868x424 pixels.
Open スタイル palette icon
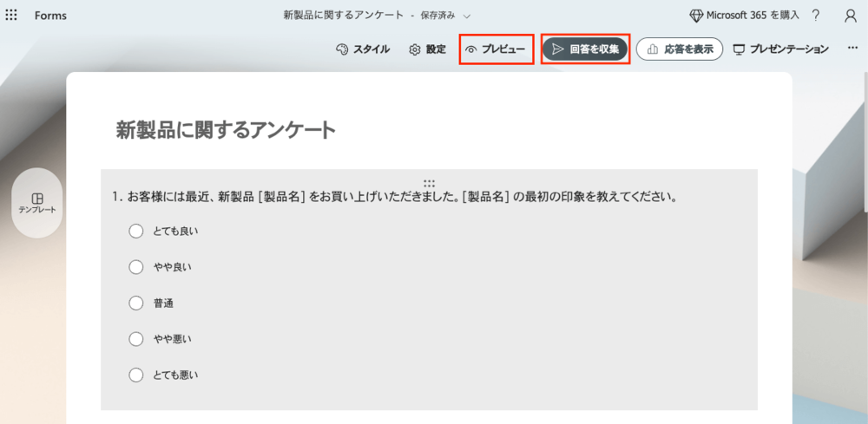342,49
